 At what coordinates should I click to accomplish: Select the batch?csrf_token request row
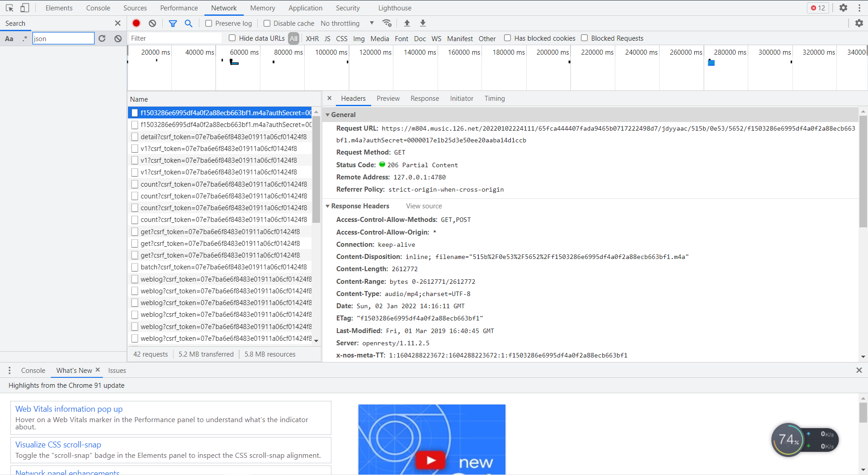click(x=220, y=267)
